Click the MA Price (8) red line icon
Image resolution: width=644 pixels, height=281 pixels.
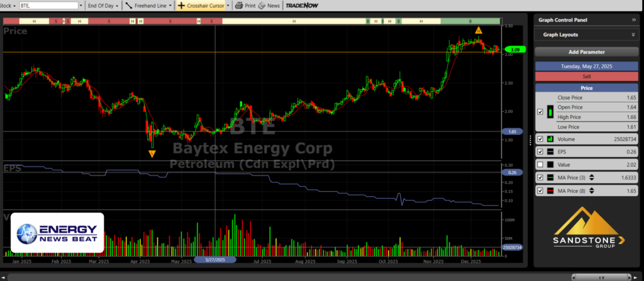tap(550, 190)
